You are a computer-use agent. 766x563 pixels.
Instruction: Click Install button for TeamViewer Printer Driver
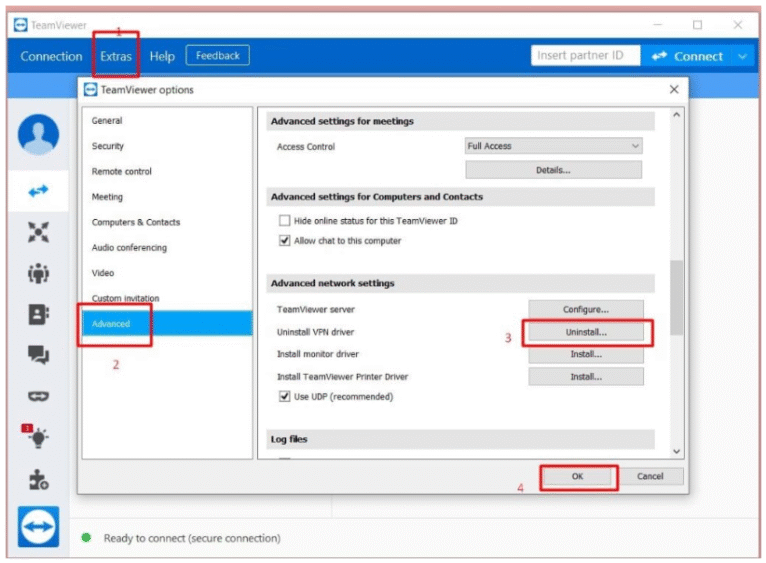586,376
